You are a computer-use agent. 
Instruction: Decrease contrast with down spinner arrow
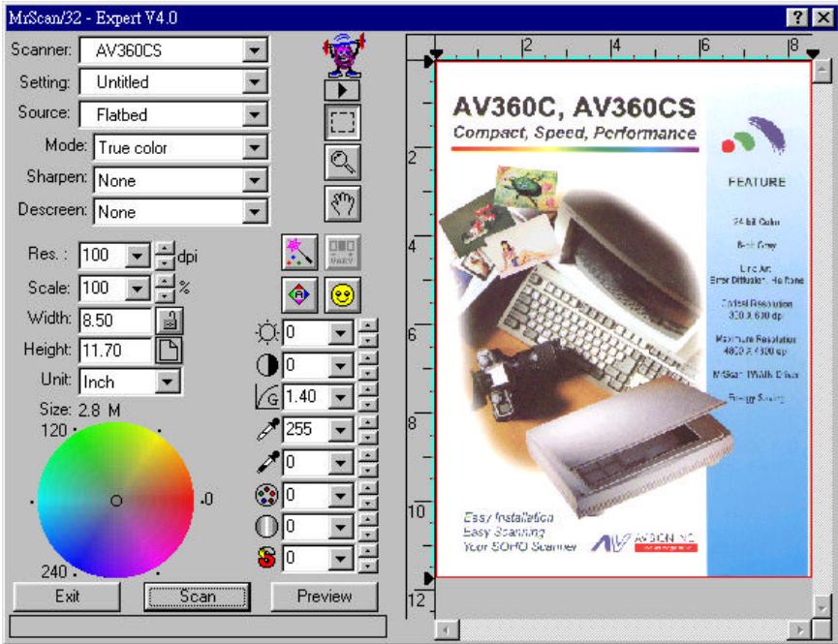pyautogui.click(x=368, y=372)
